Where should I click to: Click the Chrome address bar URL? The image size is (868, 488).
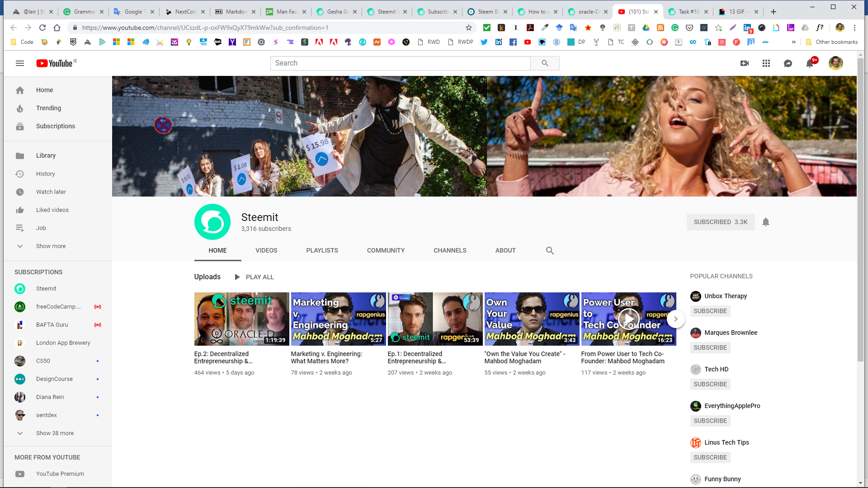[205, 28]
